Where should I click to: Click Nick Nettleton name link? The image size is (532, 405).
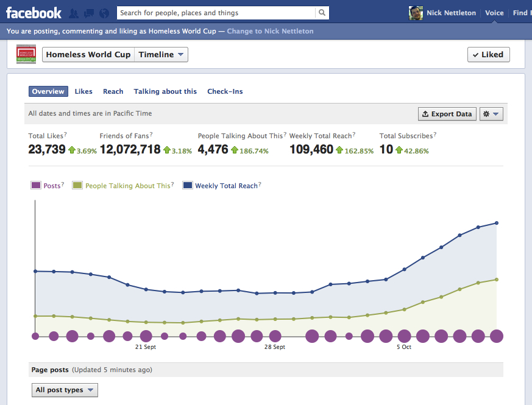451,13
